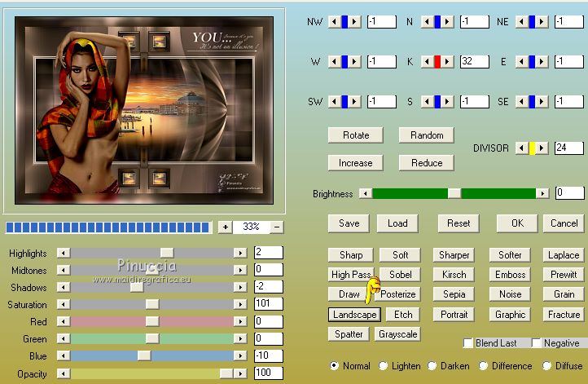Apply the Sepia preset
The height and width of the screenshot is (384, 588).
coord(454,294)
